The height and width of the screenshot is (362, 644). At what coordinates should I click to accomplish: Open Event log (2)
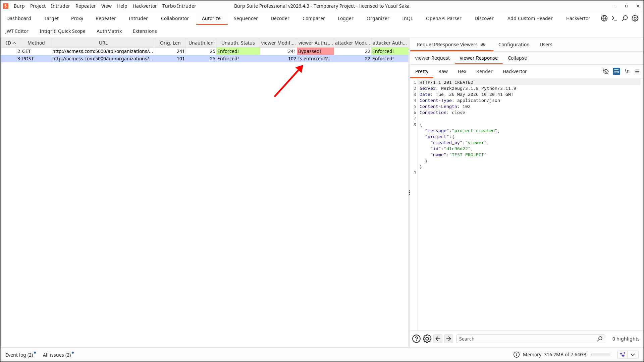19,355
